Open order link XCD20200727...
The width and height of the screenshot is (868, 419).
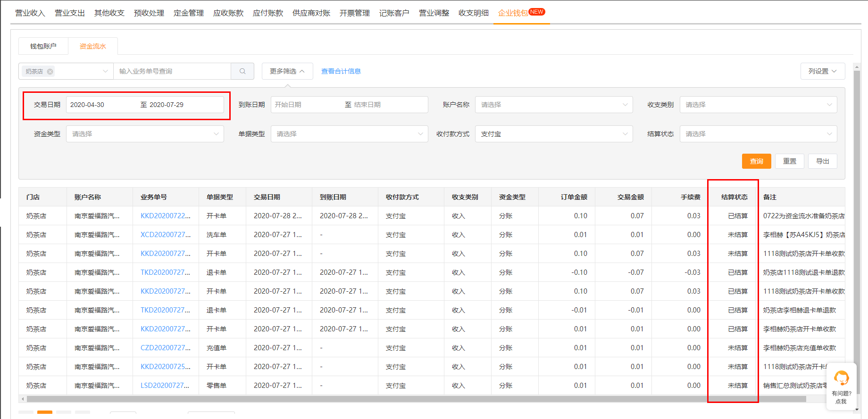coord(166,235)
